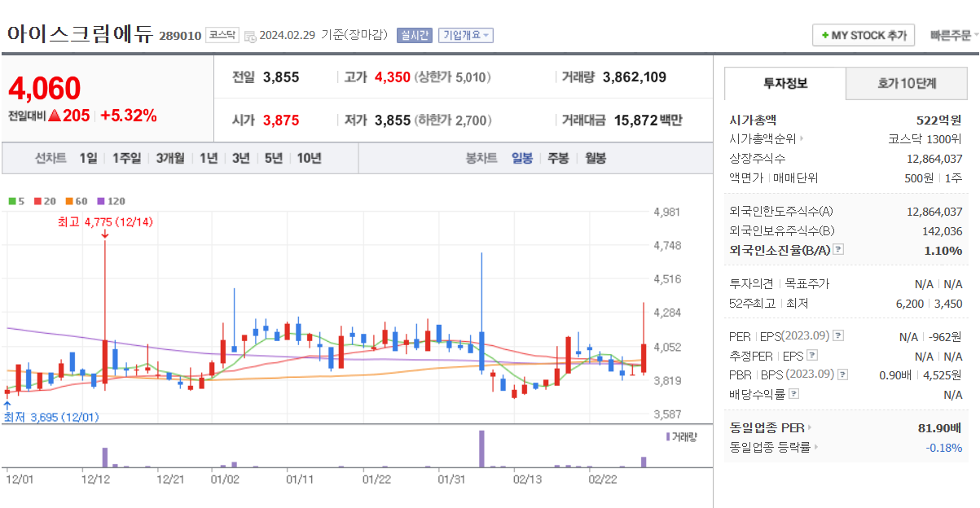The image size is (980, 508).
Task: Click the red up-triangle beside 205
Action: tap(55, 116)
